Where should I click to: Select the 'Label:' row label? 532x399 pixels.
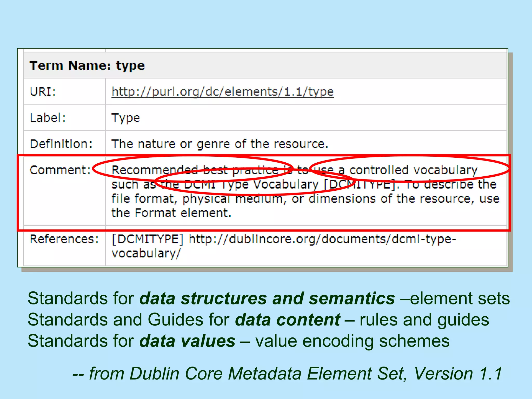[x=48, y=118]
